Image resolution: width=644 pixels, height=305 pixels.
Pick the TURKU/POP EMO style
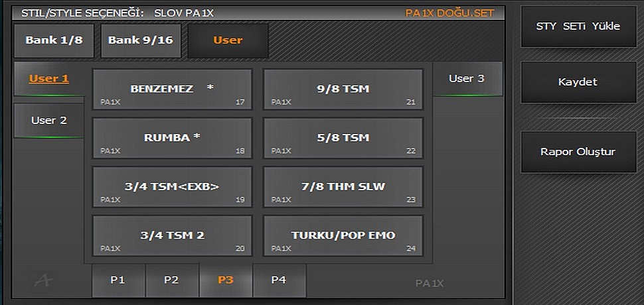343,235
